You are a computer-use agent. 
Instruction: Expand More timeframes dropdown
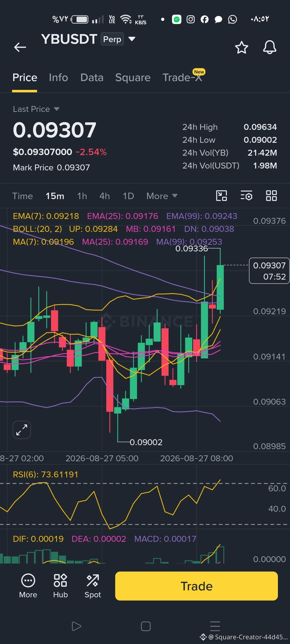point(162,196)
